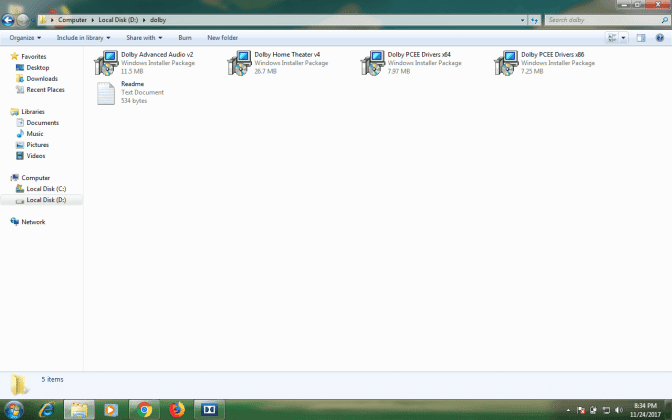Click the Forward navigation arrow
This screenshot has height=420, width=672.
point(23,20)
